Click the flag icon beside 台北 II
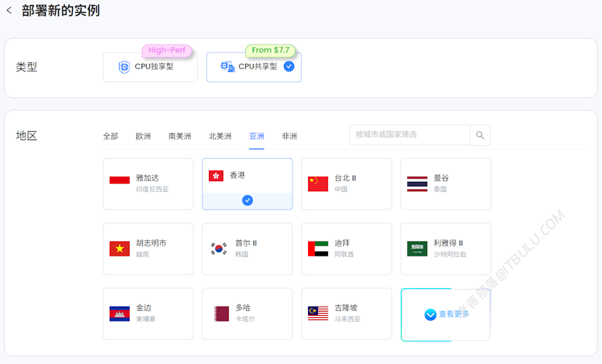 [318, 184]
